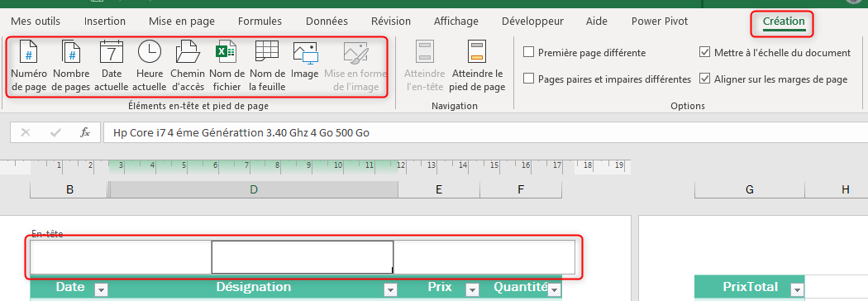The height and width of the screenshot is (301, 868).
Task: Click inside the formula bar text
Action: [241, 133]
